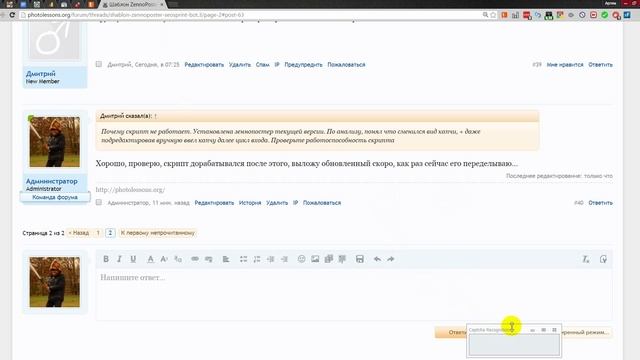This screenshot has height=360, width=640.
Task: View IP for Дмитрий's post
Action: point(277,64)
